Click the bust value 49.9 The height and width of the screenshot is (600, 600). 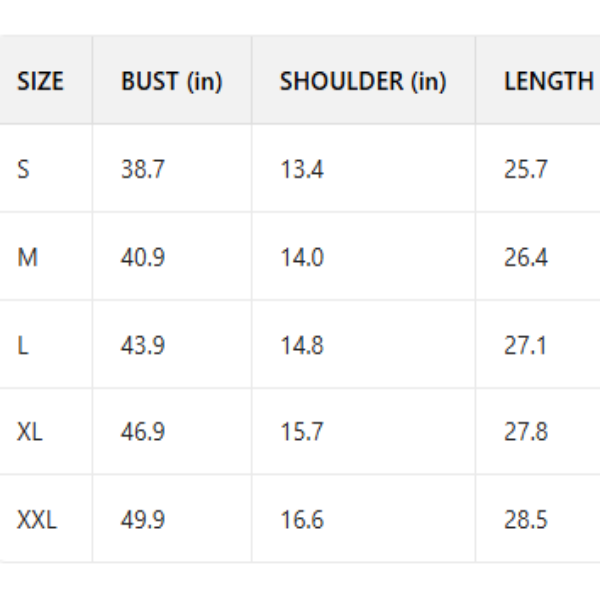point(143,520)
